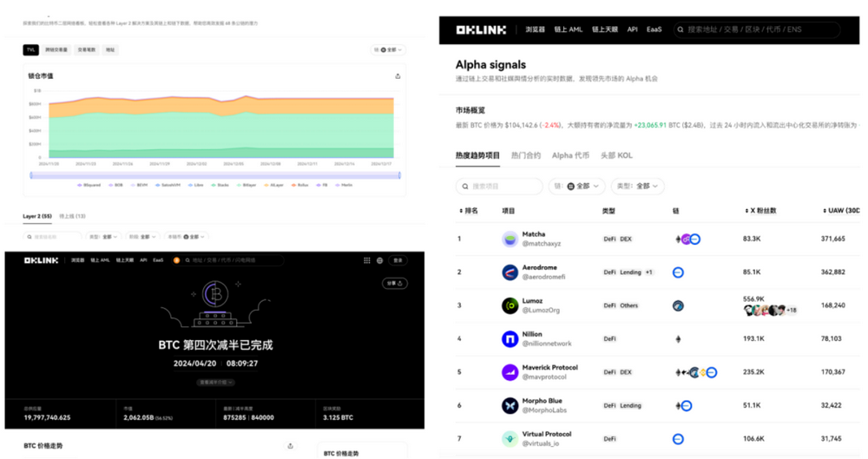Click the Morpho Blue project avatar
This screenshot has height=459, width=868.
pyautogui.click(x=510, y=405)
